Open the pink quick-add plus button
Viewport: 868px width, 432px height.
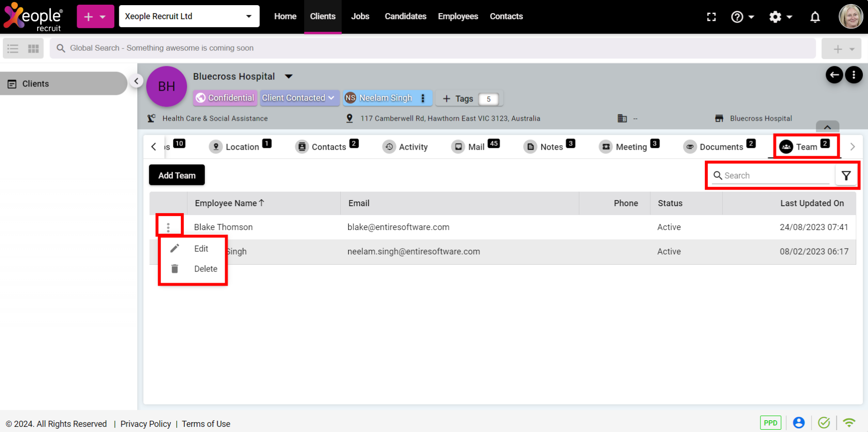point(95,16)
